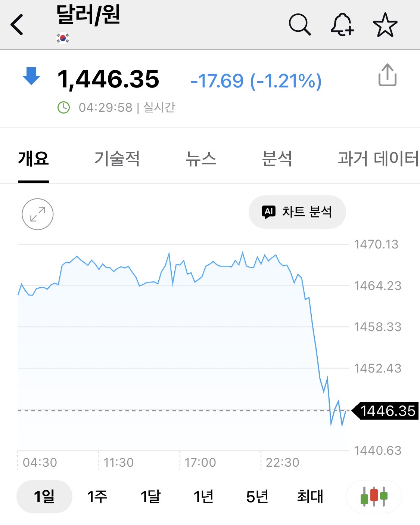Tap the back arrow icon

(17, 25)
